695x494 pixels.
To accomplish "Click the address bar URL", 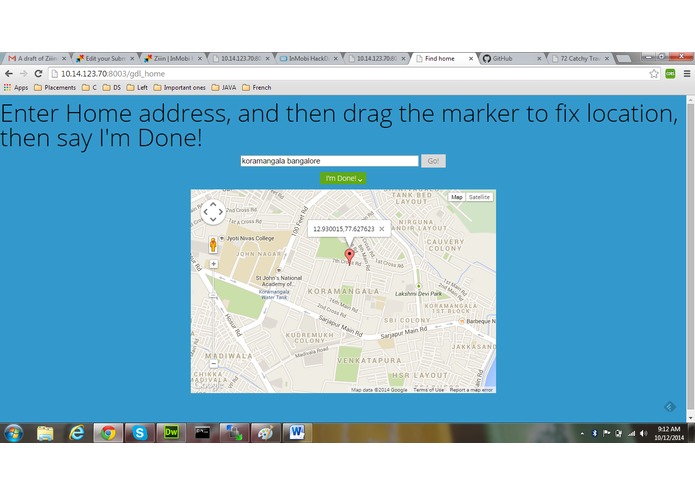I will click(113, 74).
